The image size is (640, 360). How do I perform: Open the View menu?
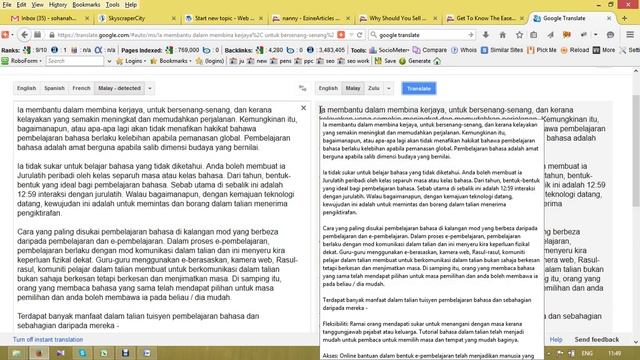pyautogui.click(x=38, y=5)
